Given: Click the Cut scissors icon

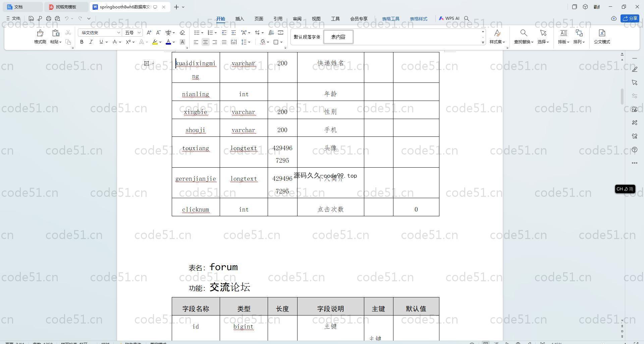Looking at the screenshot, I should click(x=68, y=33).
